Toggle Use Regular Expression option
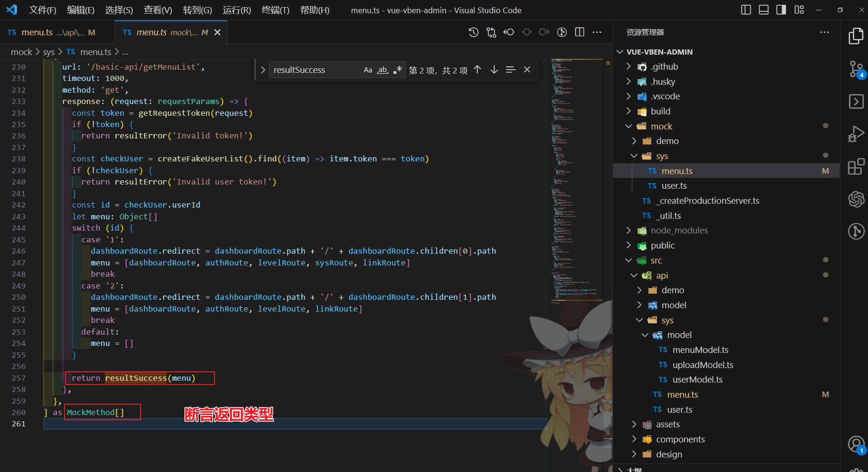This screenshot has height=472, width=868. [398, 70]
